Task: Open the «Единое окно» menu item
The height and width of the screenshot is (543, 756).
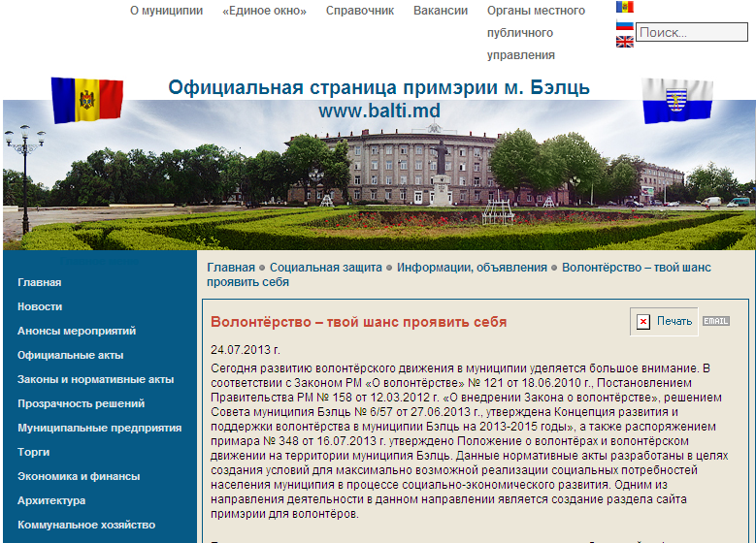Action: click(x=264, y=11)
